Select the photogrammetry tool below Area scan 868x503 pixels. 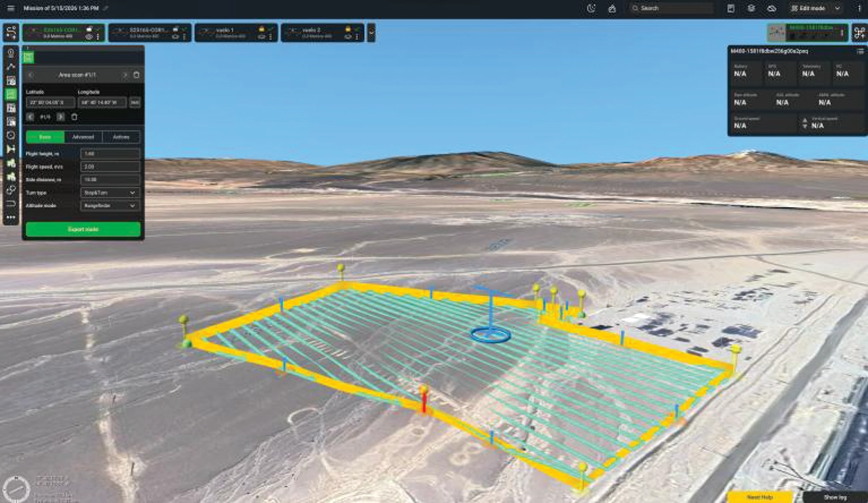[11, 108]
